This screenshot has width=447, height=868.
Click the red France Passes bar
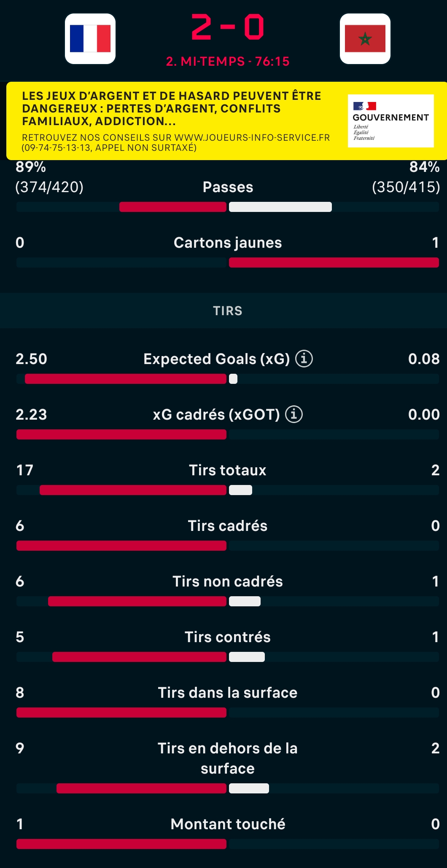173,207
